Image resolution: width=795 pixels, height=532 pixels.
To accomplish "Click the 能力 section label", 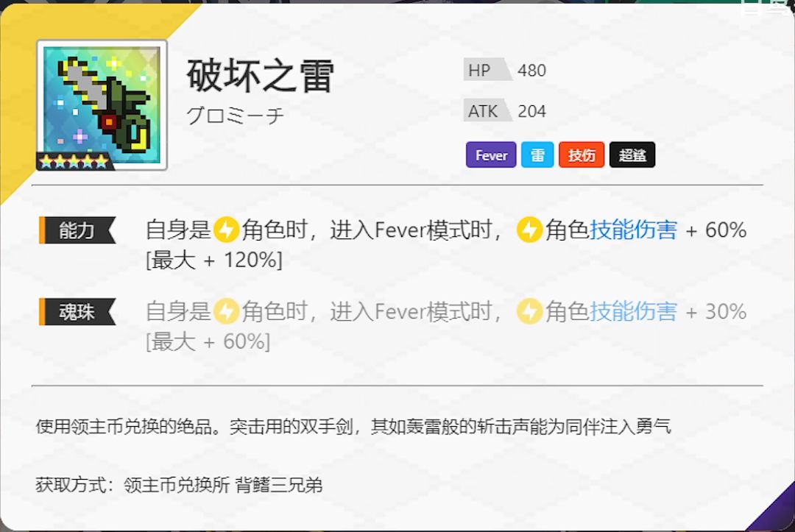I will tap(77, 230).
